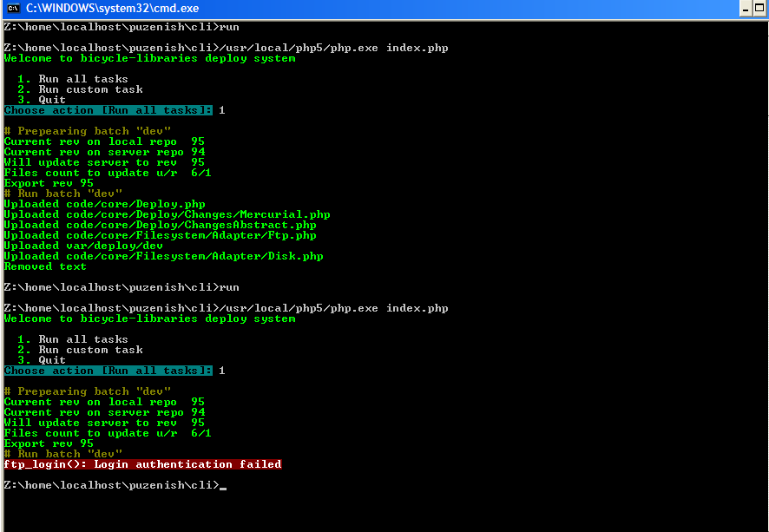Image resolution: width=769 pixels, height=532 pixels.
Task: Click the red ftp_login authentication failed error
Action: tap(142, 464)
